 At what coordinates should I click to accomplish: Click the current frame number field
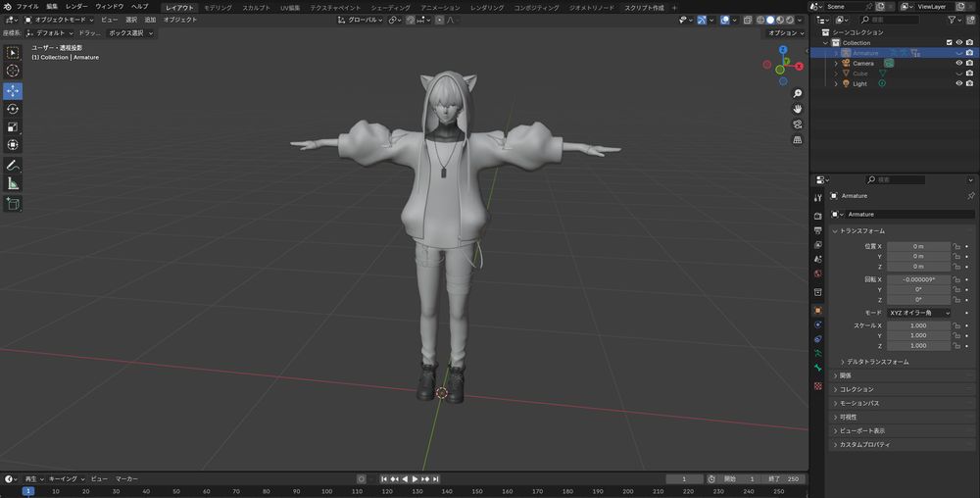tap(684, 479)
